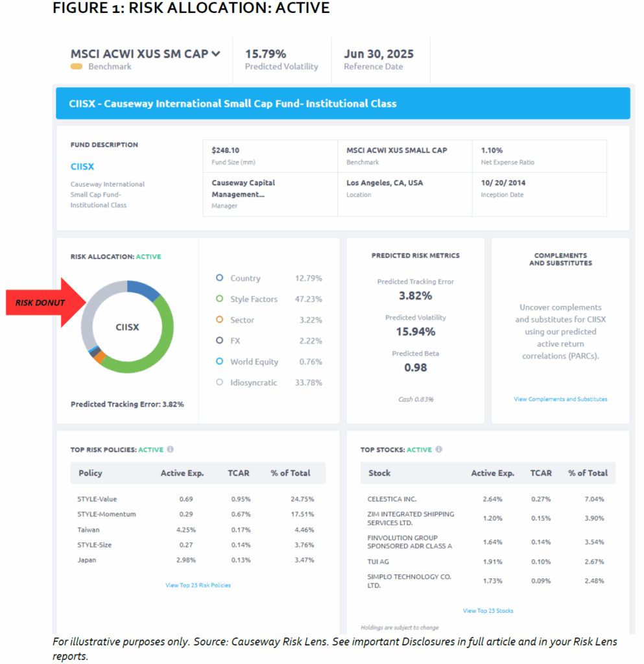This screenshot has height=664, width=644.
Task: Open the View Top 25 Stocks link
Action: [488, 610]
